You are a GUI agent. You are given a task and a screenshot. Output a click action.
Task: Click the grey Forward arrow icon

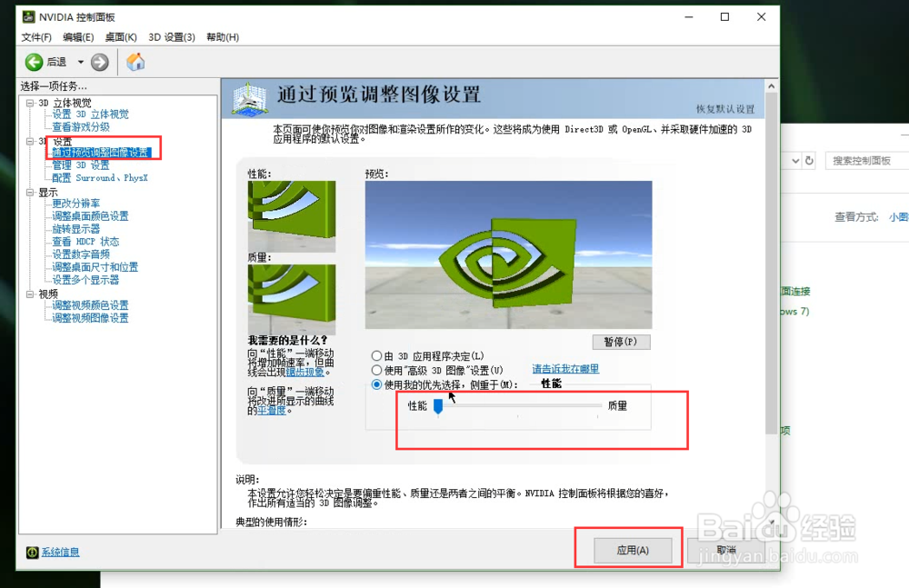[x=100, y=62]
